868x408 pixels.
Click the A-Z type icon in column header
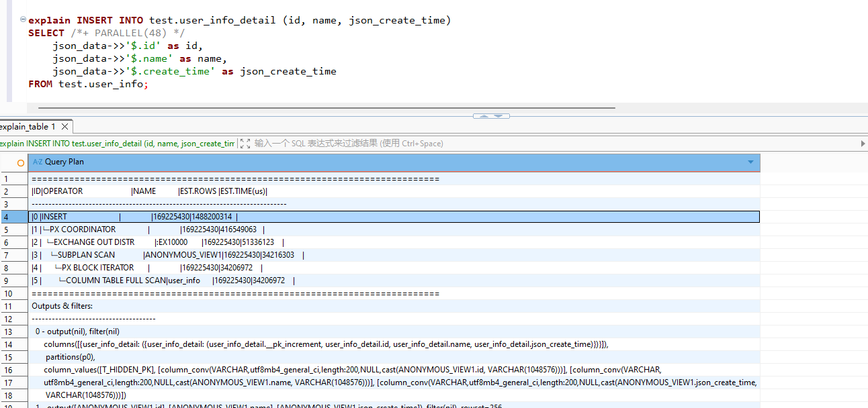[38, 162]
